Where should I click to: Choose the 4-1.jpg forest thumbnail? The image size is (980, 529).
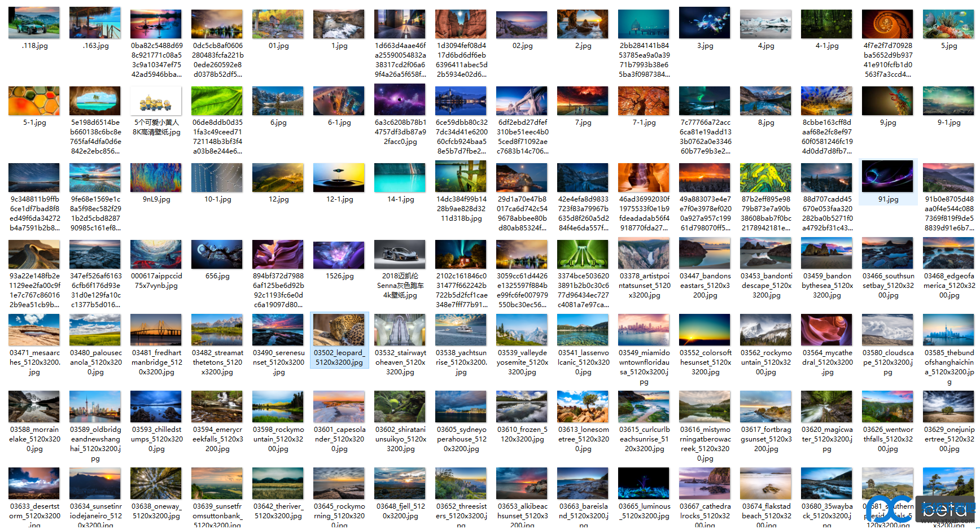point(826,23)
